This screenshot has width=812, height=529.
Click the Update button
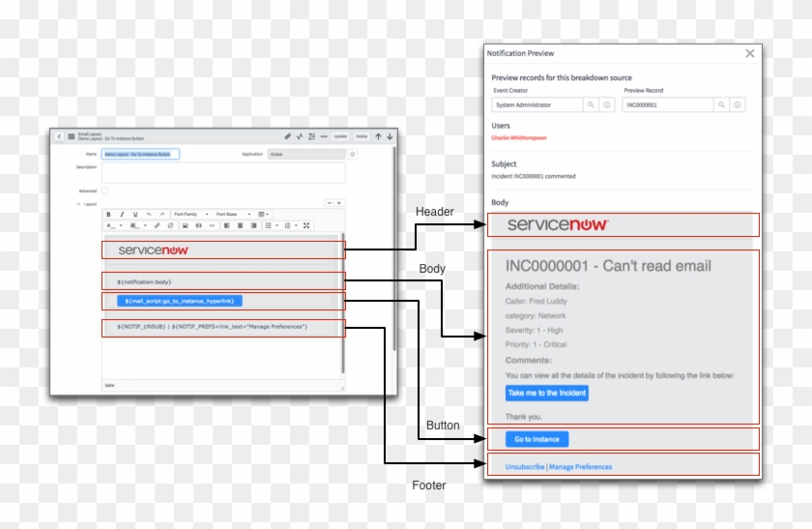pyautogui.click(x=340, y=136)
